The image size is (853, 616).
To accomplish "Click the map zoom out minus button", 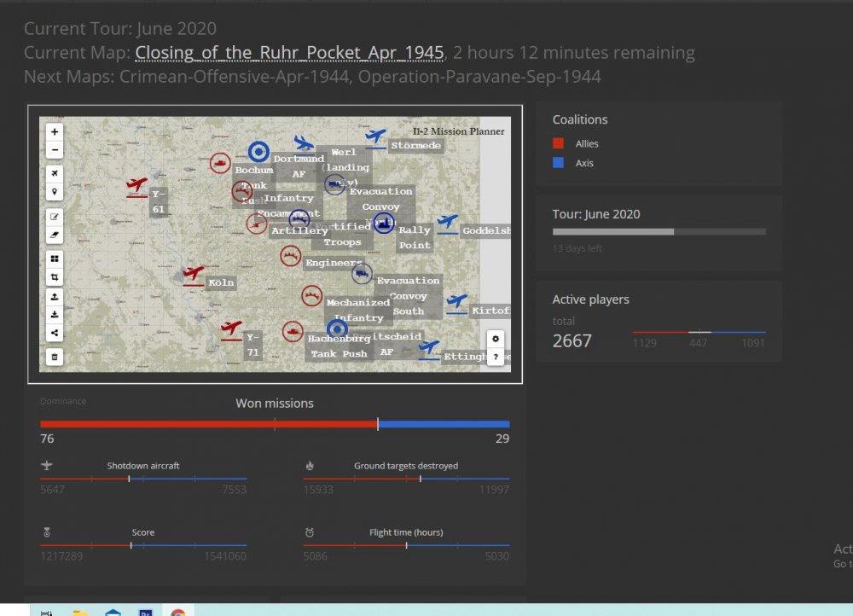I will coord(55,150).
